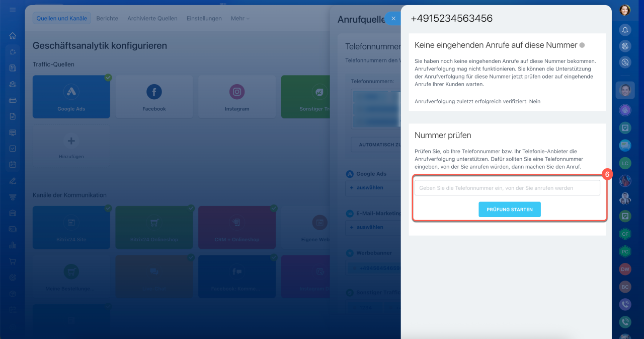
Task: Open the bar chart analytics sidebar icon
Action: (13, 245)
